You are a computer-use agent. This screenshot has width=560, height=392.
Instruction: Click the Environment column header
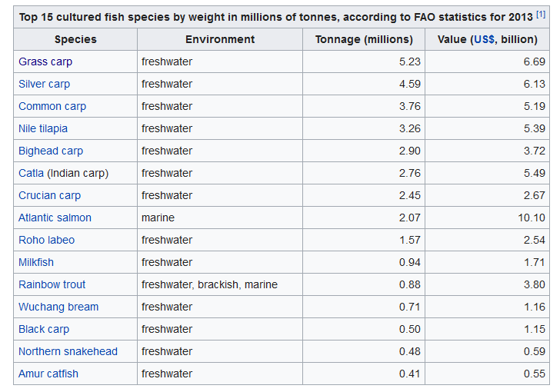[x=220, y=39]
